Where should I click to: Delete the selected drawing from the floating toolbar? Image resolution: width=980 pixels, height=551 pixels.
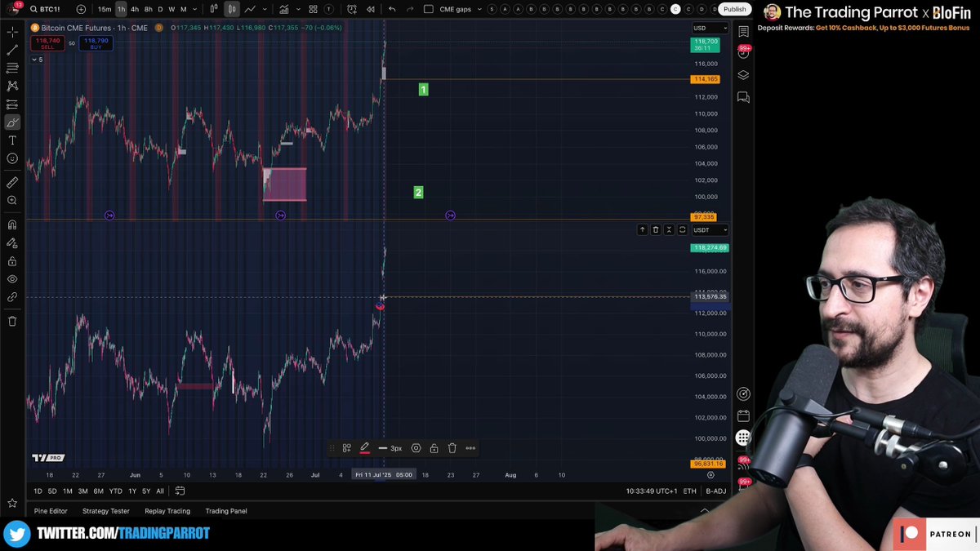pyautogui.click(x=452, y=448)
